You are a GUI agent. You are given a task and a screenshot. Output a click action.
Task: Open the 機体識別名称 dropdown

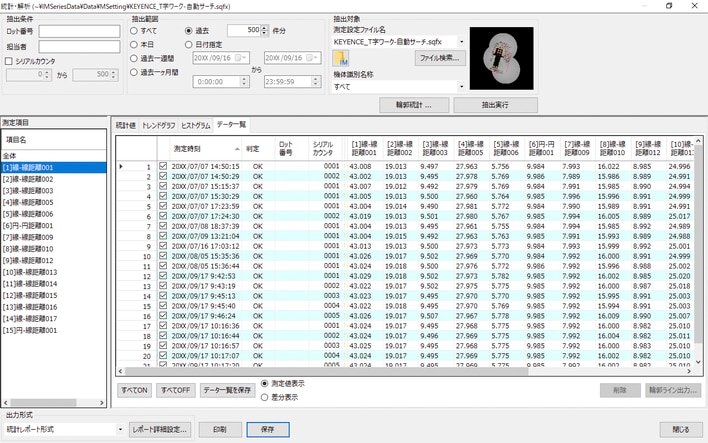pos(461,86)
